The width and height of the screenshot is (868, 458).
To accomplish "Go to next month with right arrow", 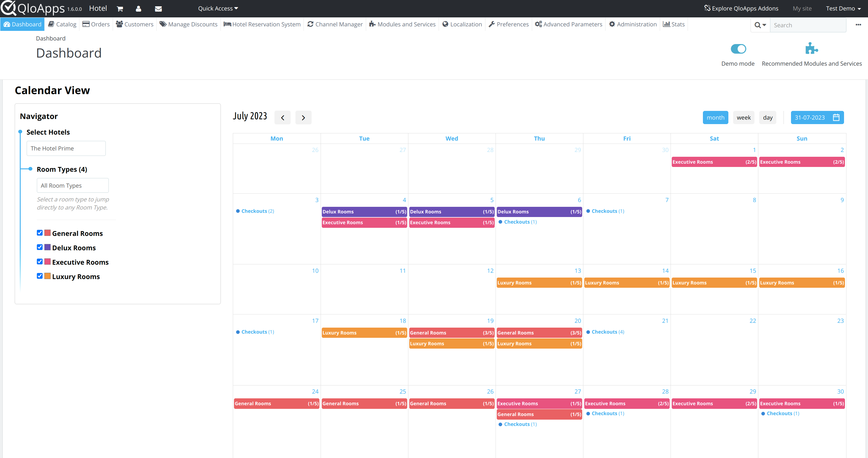I will (303, 117).
